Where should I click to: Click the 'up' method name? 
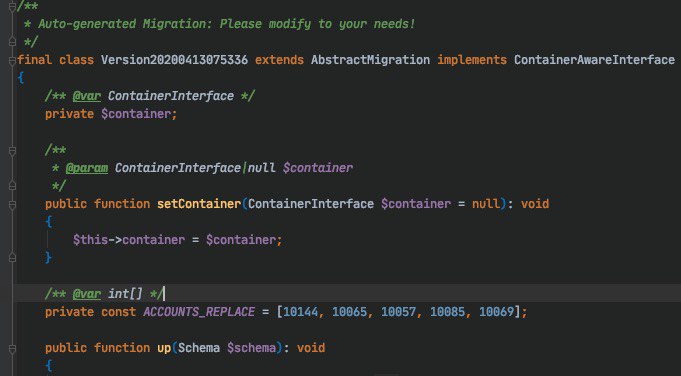[x=164, y=348]
